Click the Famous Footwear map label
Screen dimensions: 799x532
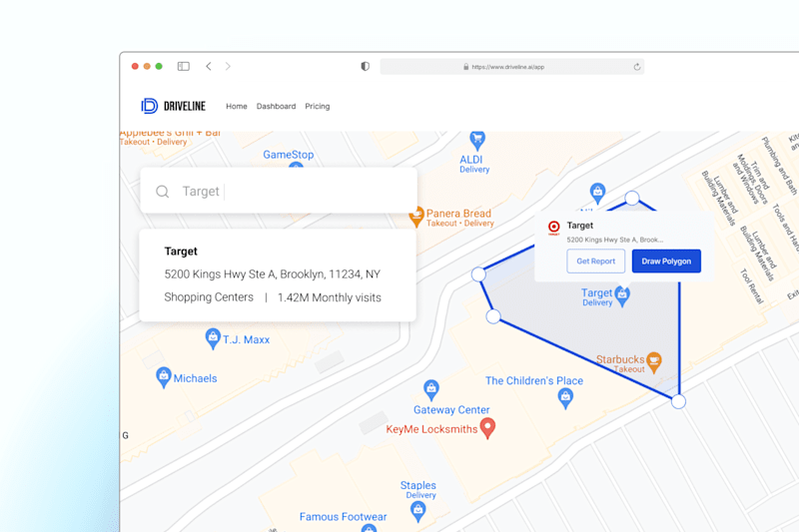343,517
